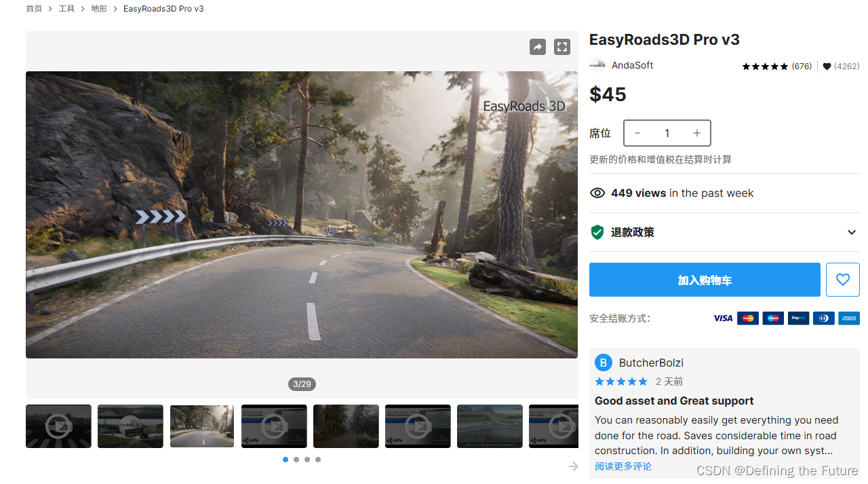The width and height of the screenshot is (868, 484).
Task: Select the first video thumbnail
Action: (x=58, y=426)
